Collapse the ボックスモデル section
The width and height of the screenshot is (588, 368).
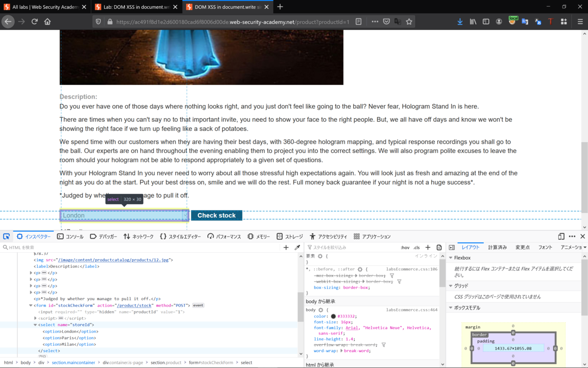[x=451, y=308]
